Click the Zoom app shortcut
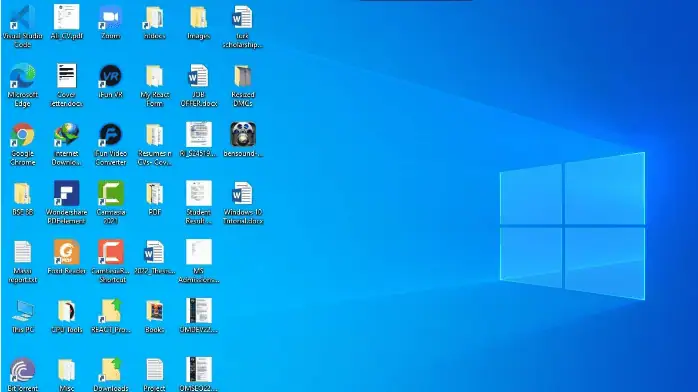Viewport: 698px width, 392px height. [x=110, y=18]
